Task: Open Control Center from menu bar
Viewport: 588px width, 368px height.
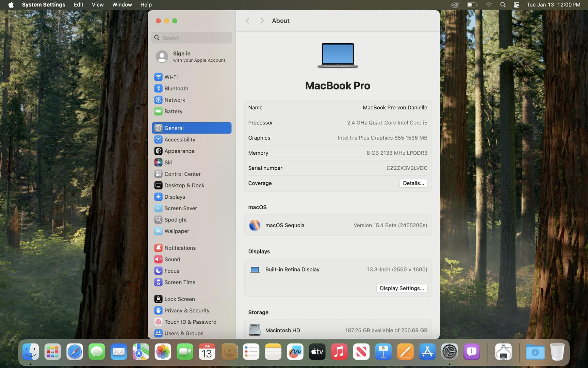Action: [516, 5]
